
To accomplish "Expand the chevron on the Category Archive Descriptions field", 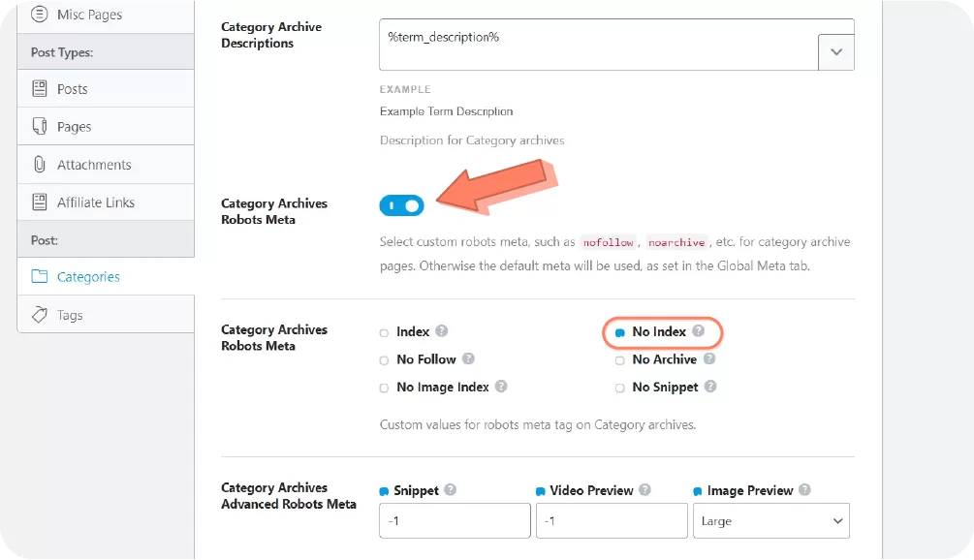I will (836, 52).
